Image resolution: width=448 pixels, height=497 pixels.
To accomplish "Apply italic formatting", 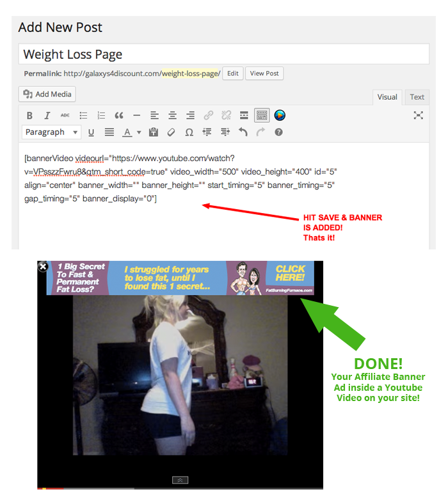I will 47,116.
